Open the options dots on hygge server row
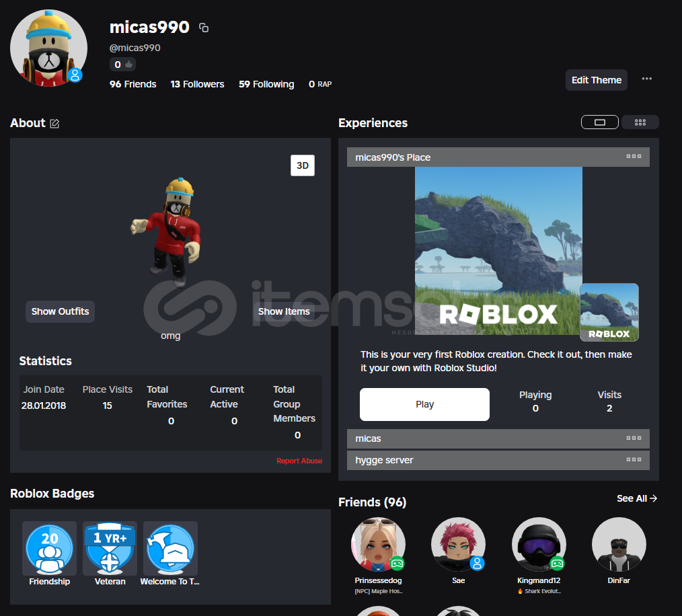Viewport: 682px width, 616px height. pos(634,459)
